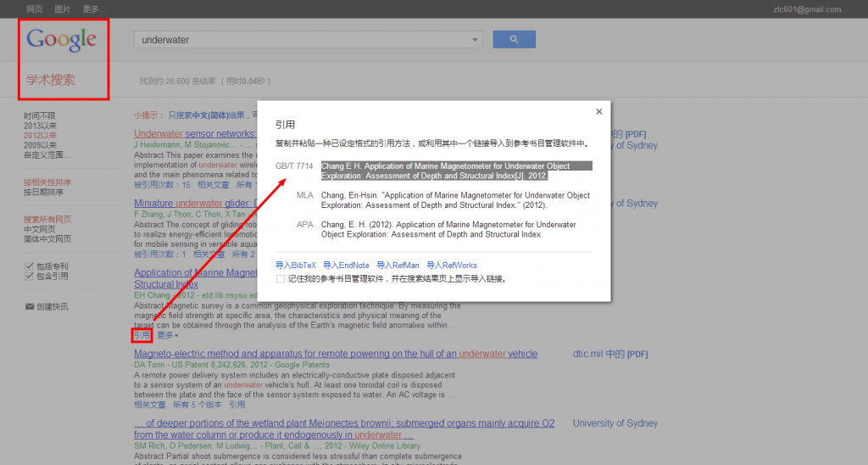868x465 pixels.
Task: Open 更多 in top navigation bar
Action: [94, 8]
